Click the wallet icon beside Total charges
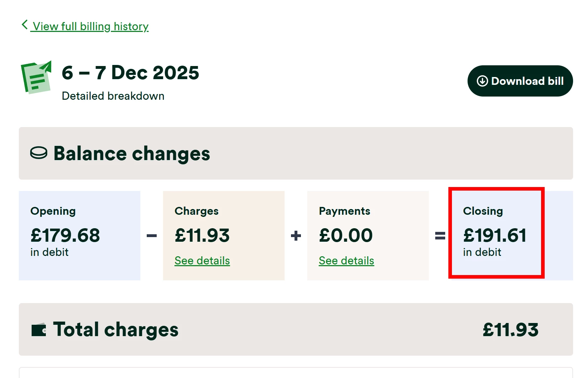Viewport: 588px width, 378px height. (x=39, y=330)
